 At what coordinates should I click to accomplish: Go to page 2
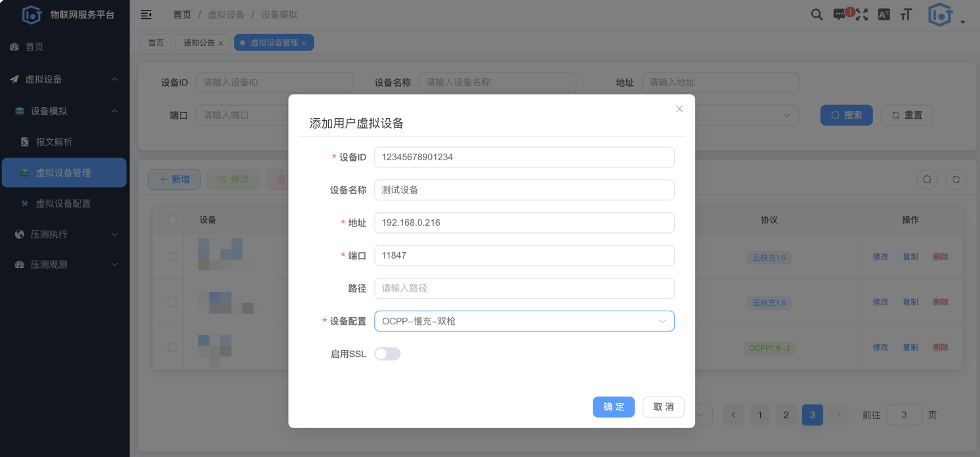tap(786, 415)
